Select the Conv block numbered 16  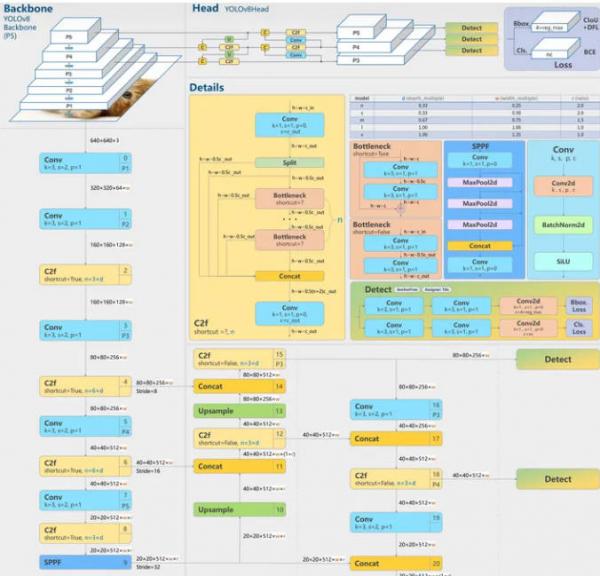(x=396, y=410)
